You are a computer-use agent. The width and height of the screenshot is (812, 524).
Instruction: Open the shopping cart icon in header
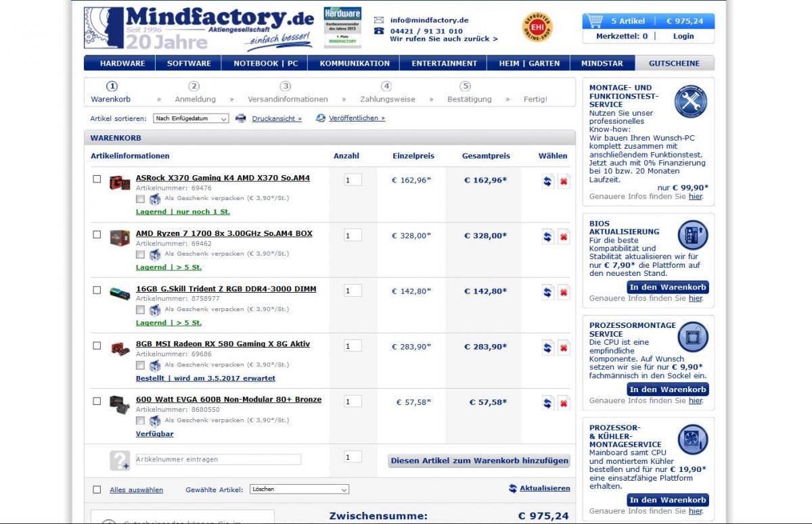tap(595, 20)
